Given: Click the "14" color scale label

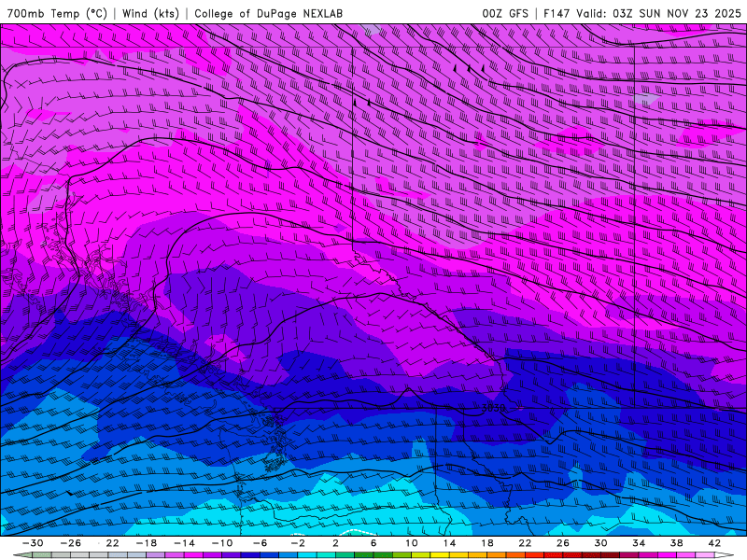Looking at the screenshot, I should pyautogui.click(x=449, y=543).
